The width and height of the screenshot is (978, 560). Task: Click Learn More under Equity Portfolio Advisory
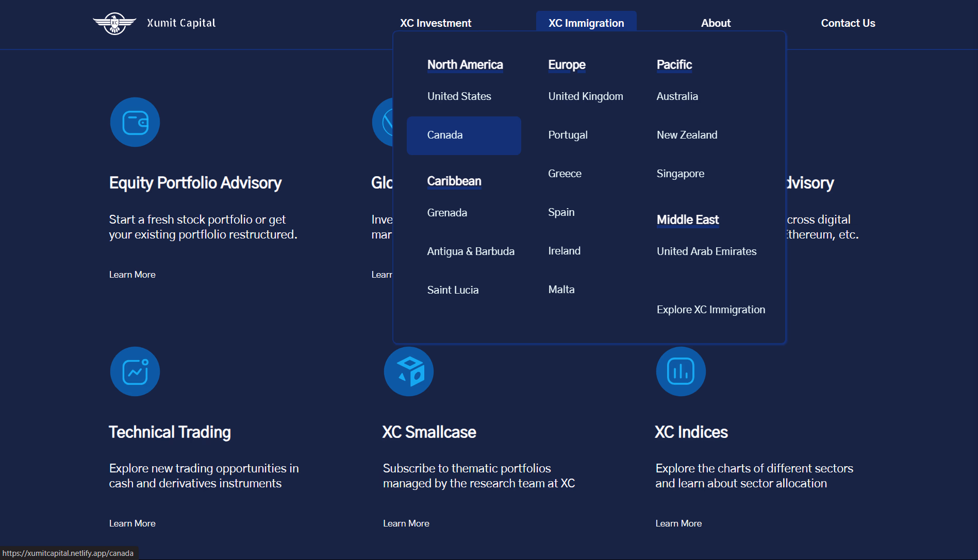[132, 275]
